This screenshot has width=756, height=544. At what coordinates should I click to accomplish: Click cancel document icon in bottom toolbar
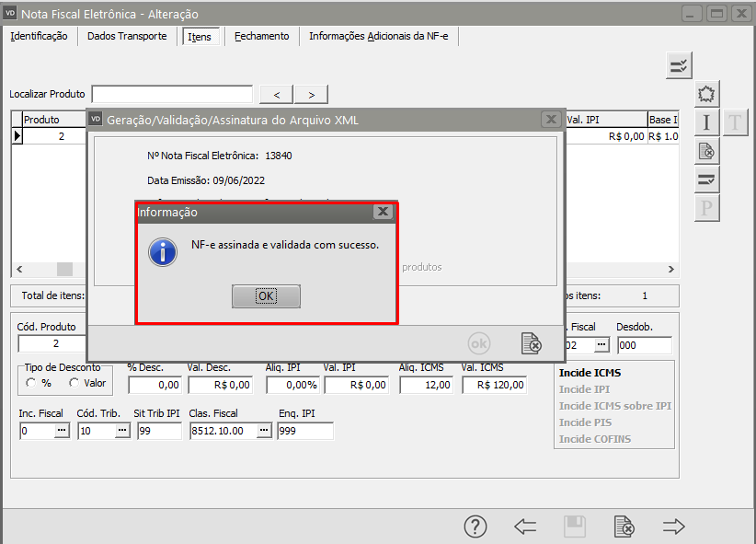624,527
